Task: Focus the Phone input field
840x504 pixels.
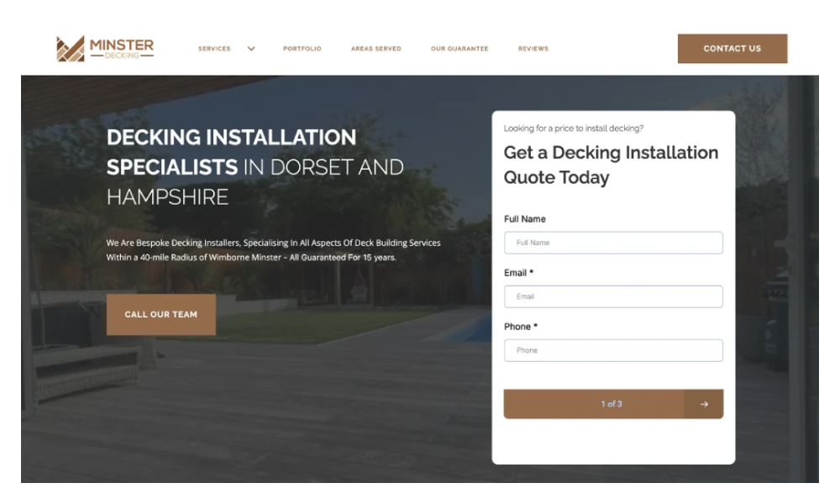Action: click(x=613, y=350)
